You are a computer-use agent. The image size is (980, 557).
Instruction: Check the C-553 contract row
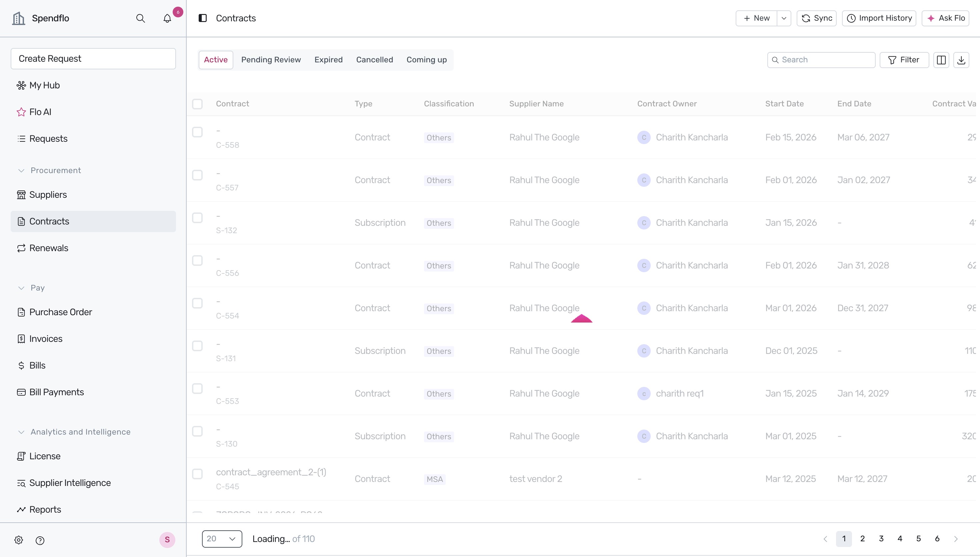tap(197, 389)
